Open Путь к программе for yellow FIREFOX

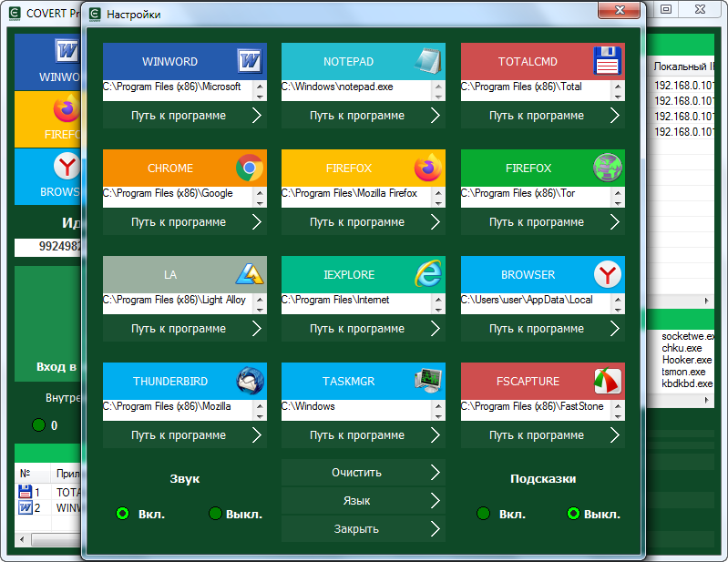363,222
